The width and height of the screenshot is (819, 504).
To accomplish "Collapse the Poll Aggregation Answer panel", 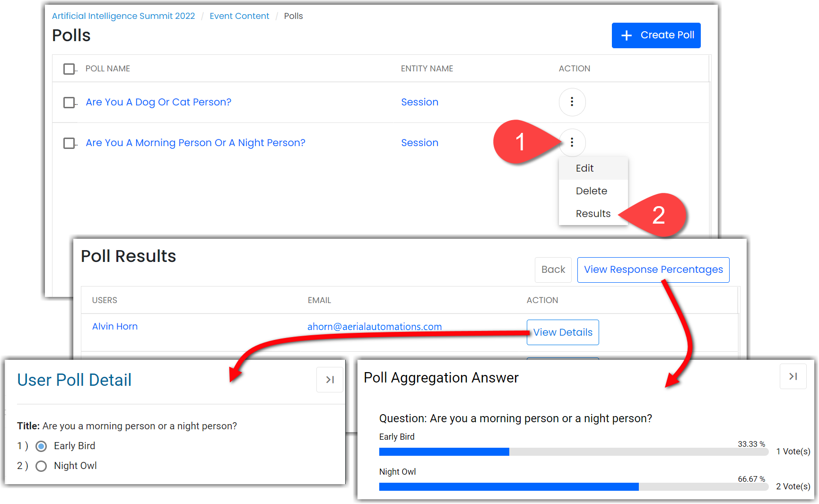I will 793,376.
